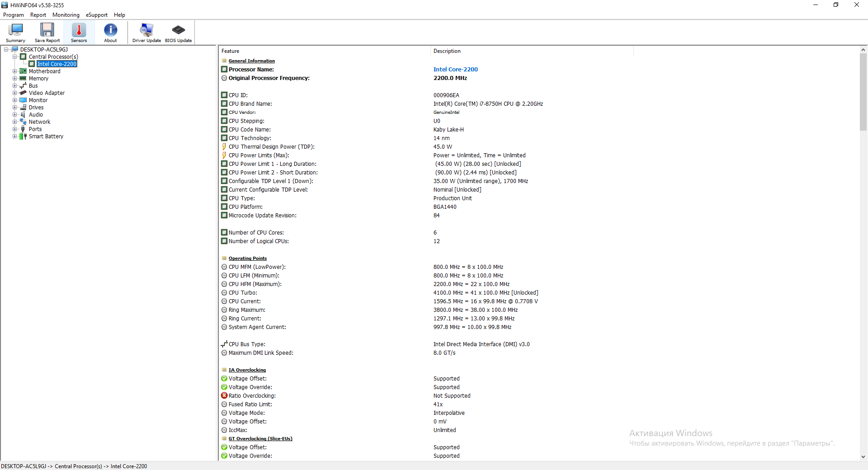Viewport: 868px width, 470px height.
Task: Open the Help menu
Action: [119, 15]
